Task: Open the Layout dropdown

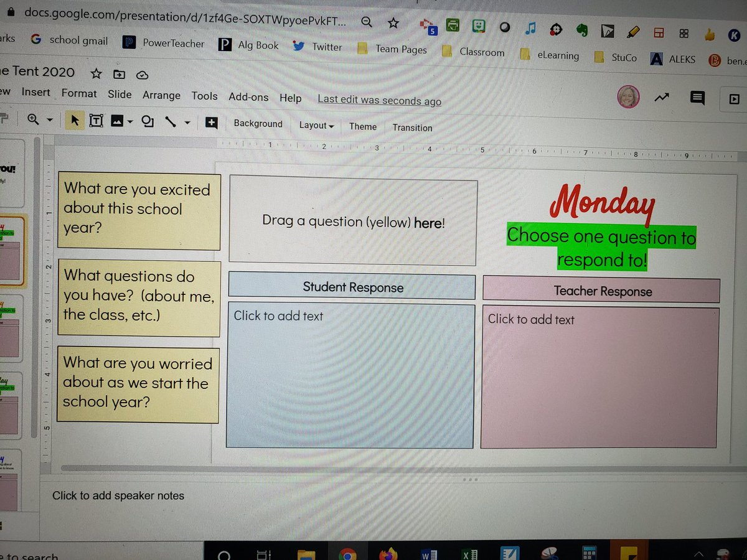Action: coord(316,126)
